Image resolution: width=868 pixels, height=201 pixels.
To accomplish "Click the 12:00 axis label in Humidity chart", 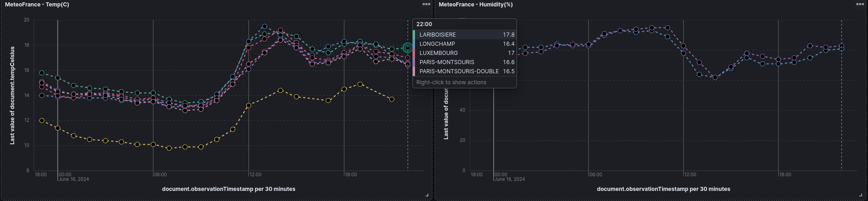I will (690, 174).
